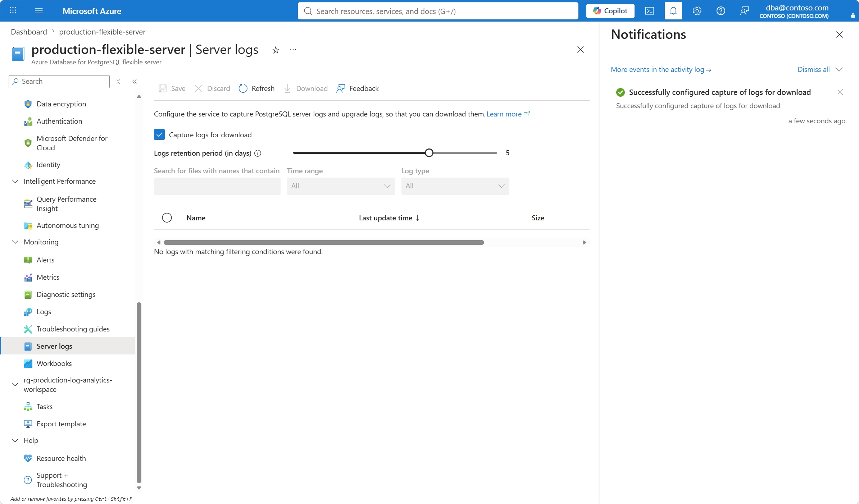This screenshot has height=504, width=859.
Task: Open the Azure portal apps grid icon
Action: tap(13, 11)
